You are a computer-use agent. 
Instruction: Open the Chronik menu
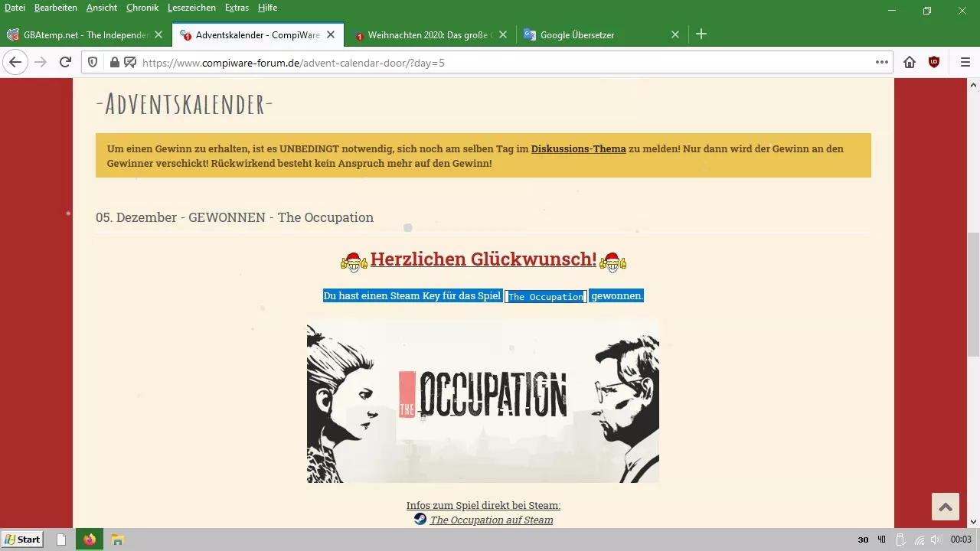[x=143, y=8]
